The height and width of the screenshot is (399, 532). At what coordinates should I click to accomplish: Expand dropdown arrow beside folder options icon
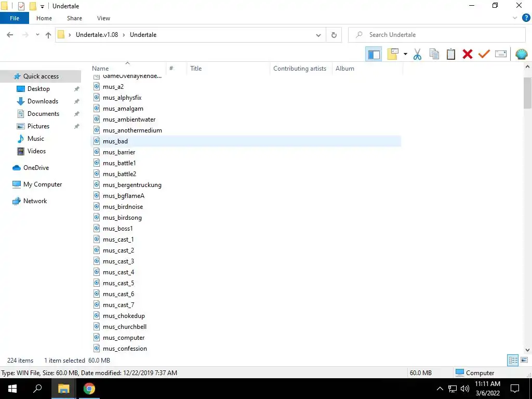pos(405,54)
